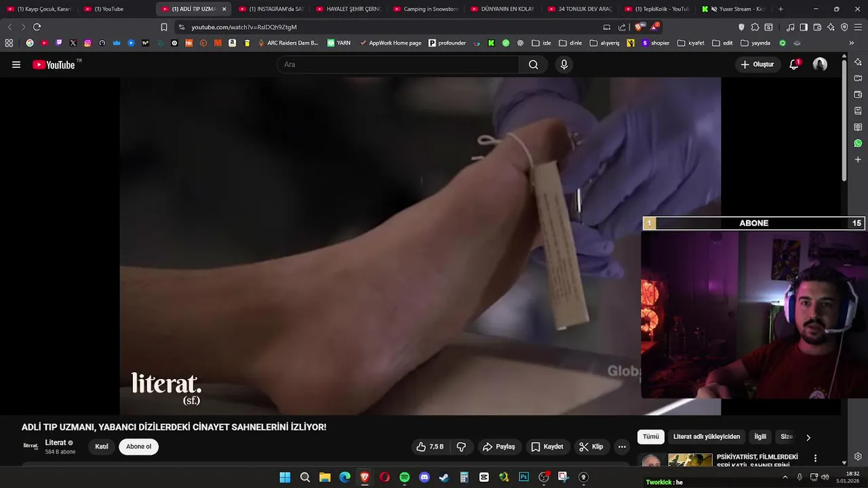Bookmark this page using the address bar icon
The width and height of the screenshot is (868, 488).
tap(163, 27)
